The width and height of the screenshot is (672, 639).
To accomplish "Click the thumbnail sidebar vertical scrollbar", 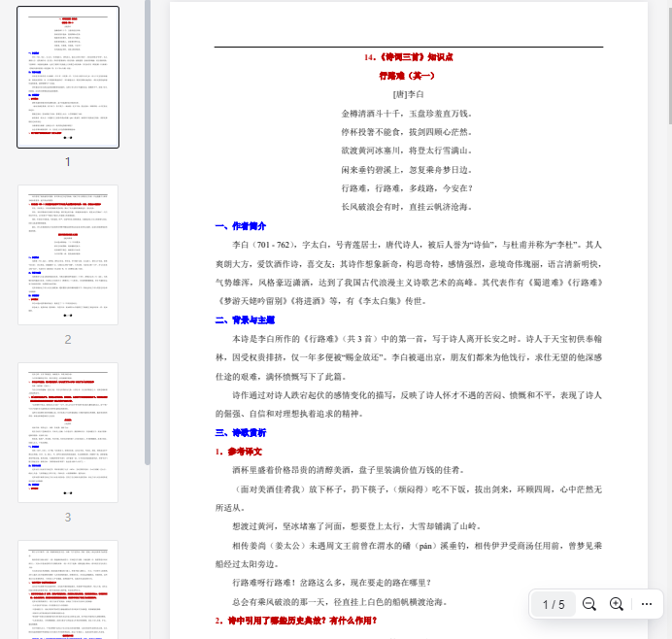I will pos(147,291).
